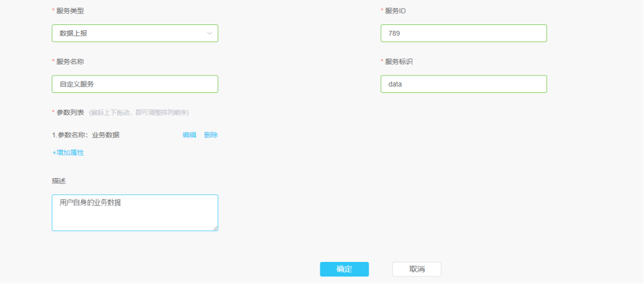Click the 服务名称 input with 自定义服务
644x284 pixels.
[135, 84]
